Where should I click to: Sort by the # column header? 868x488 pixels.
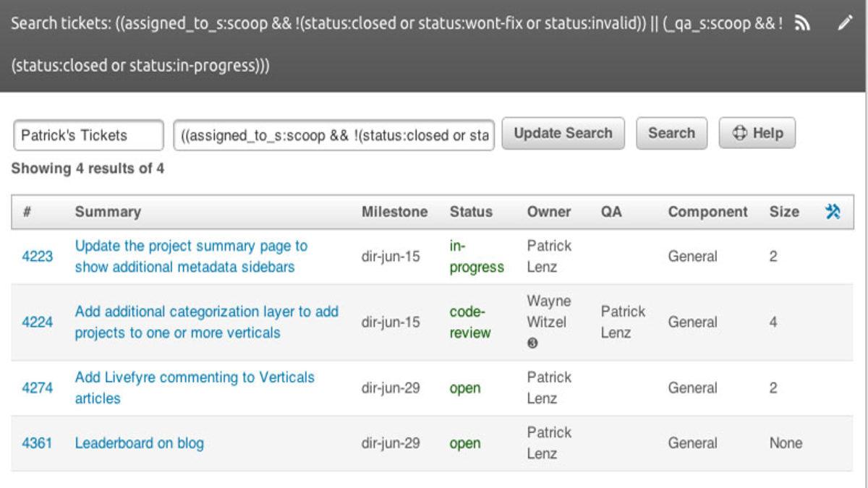29,212
